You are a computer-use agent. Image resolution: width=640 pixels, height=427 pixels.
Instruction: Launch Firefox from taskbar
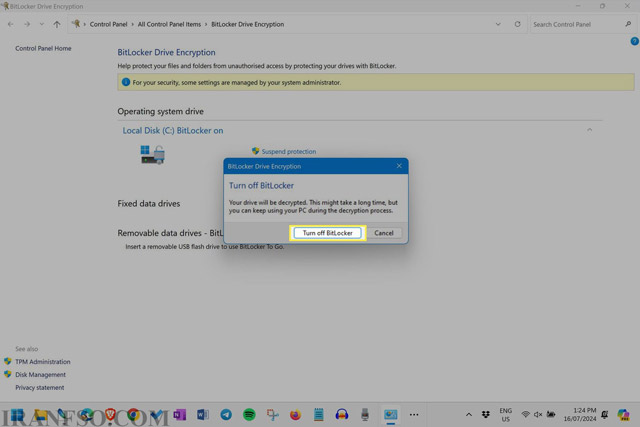pyautogui.click(x=295, y=415)
